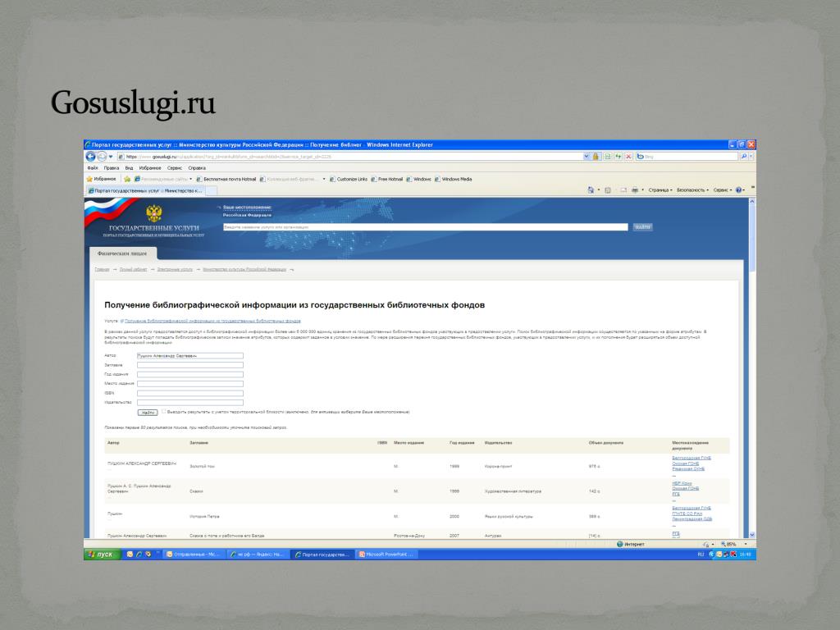
Task: Click the Интернет zone globe status icon
Action: click(620, 545)
